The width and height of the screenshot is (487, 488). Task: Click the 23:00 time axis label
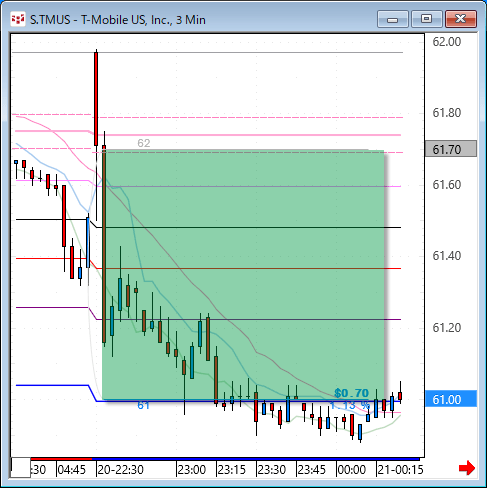click(192, 470)
